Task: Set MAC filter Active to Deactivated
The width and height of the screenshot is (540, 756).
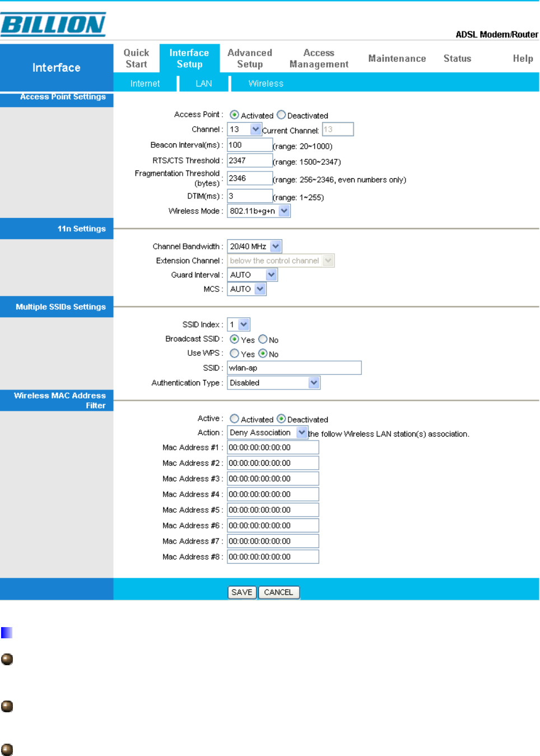Action: pos(281,419)
